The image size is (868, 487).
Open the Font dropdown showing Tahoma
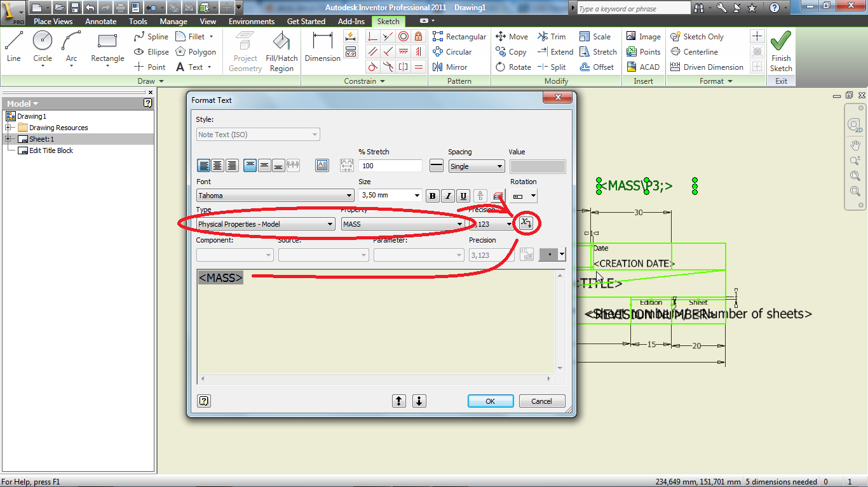pyautogui.click(x=275, y=196)
